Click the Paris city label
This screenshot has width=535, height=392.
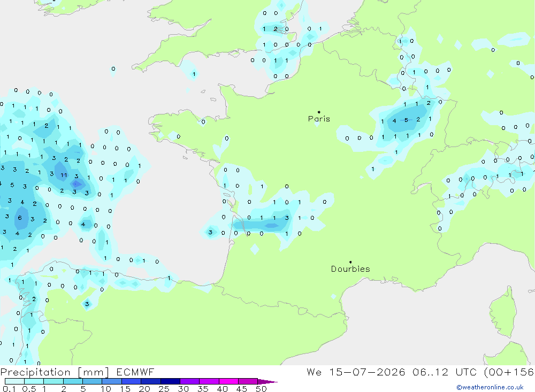[319, 119]
